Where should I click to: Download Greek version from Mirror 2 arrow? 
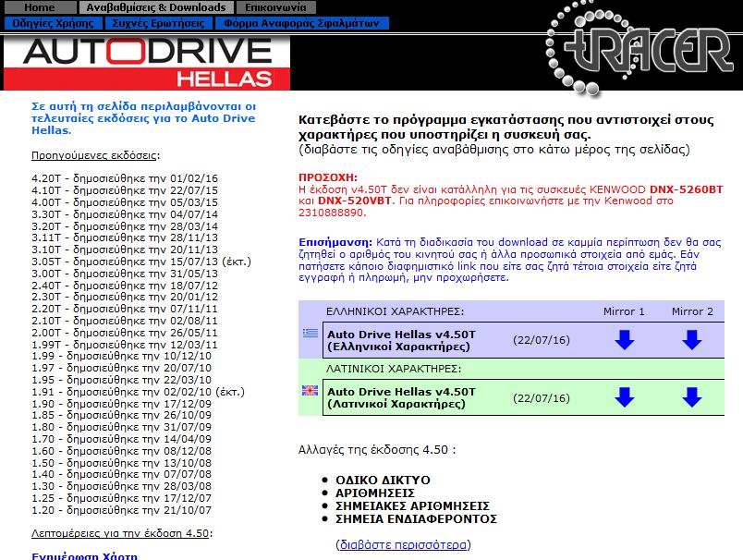pos(692,340)
